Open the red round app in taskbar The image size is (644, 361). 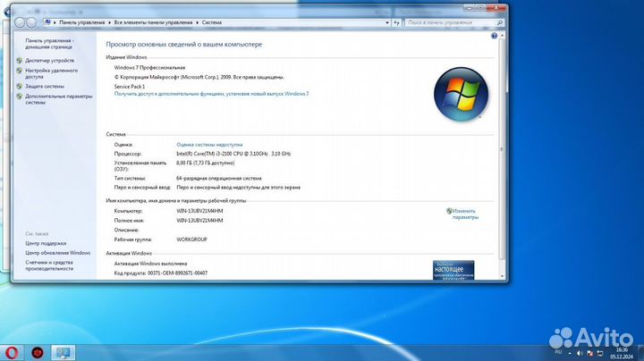coord(38,353)
